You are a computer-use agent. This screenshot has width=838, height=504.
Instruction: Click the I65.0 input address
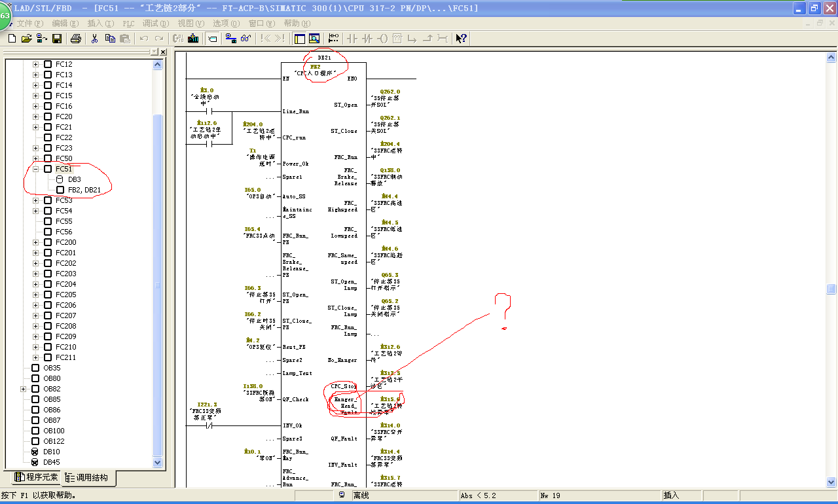253,190
